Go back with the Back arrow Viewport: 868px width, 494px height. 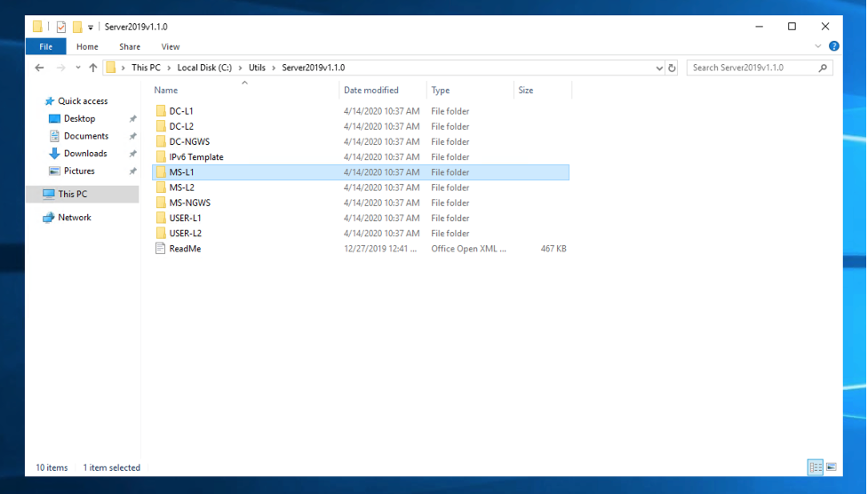coord(39,68)
